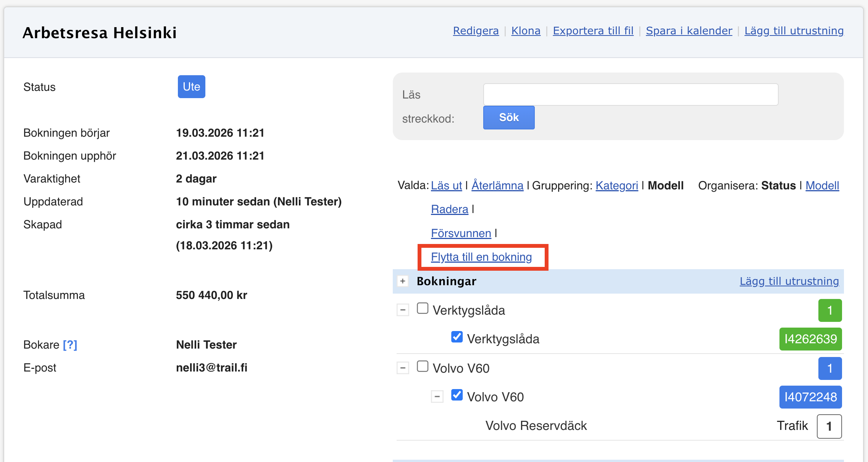Click the blue Ute status badge
This screenshot has width=868, height=462.
pyautogui.click(x=191, y=87)
